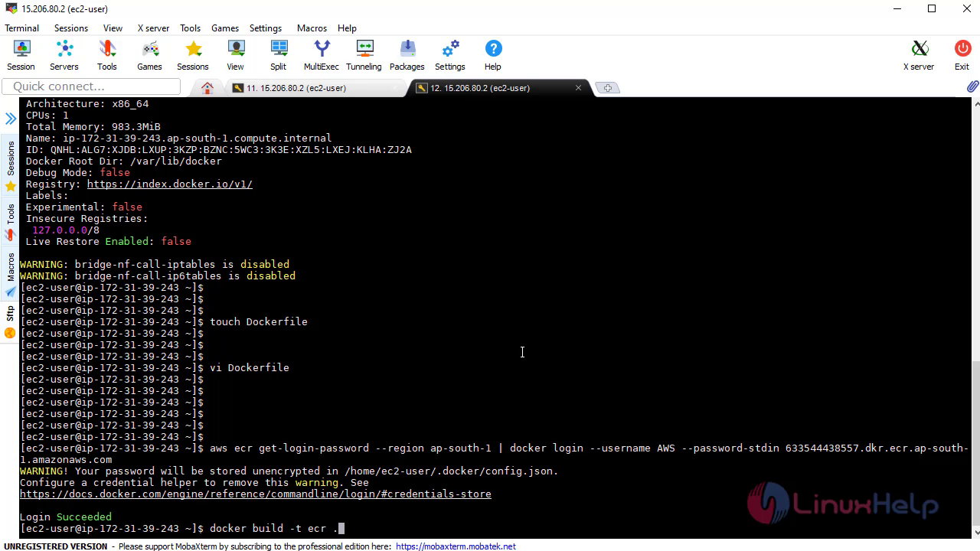Click the bridge-nf-call-ip6tables warning line
Screen dimensions: 980x551
point(157,276)
